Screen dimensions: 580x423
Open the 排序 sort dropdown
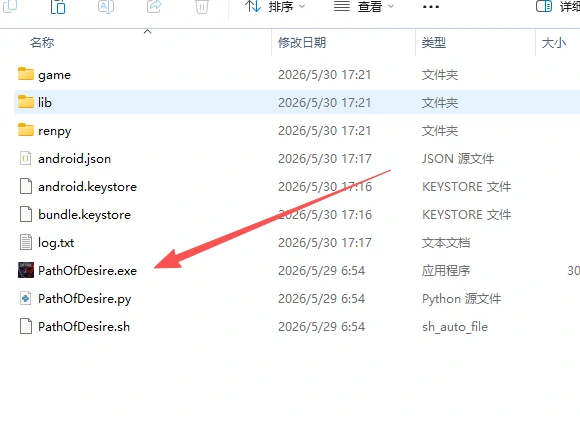point(275,6)
